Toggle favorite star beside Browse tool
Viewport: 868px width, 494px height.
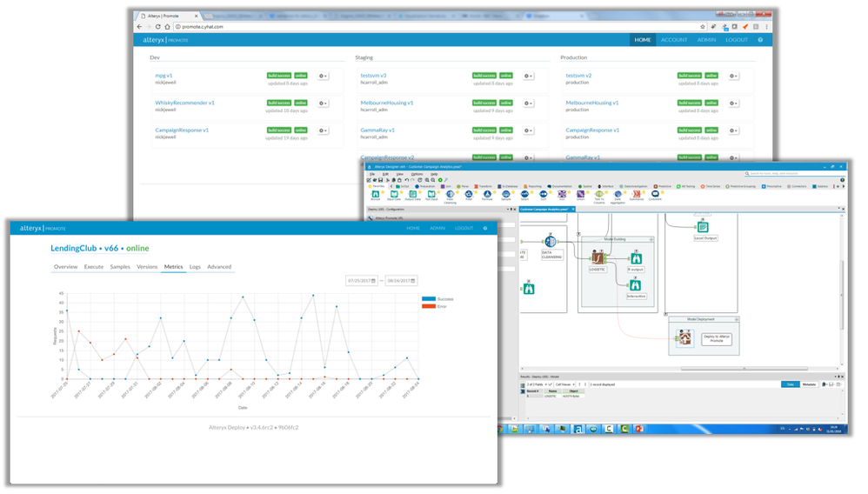[x=383, y=191]
